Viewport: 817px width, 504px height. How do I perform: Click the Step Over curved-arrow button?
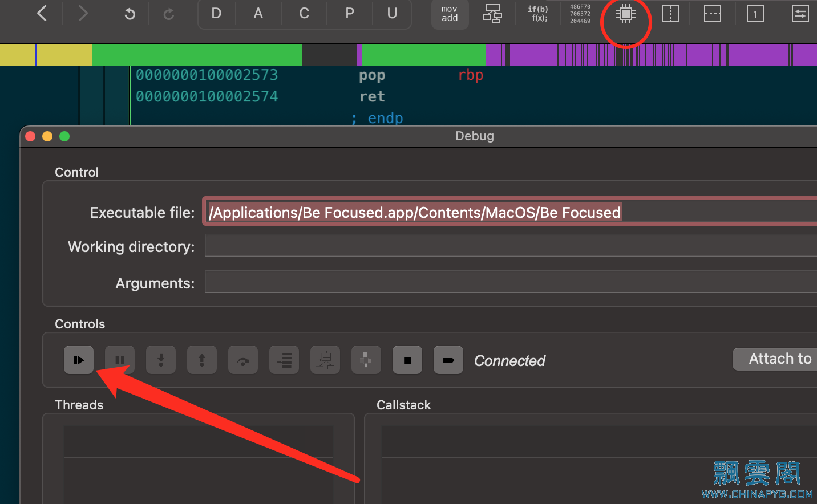[243, 360]
